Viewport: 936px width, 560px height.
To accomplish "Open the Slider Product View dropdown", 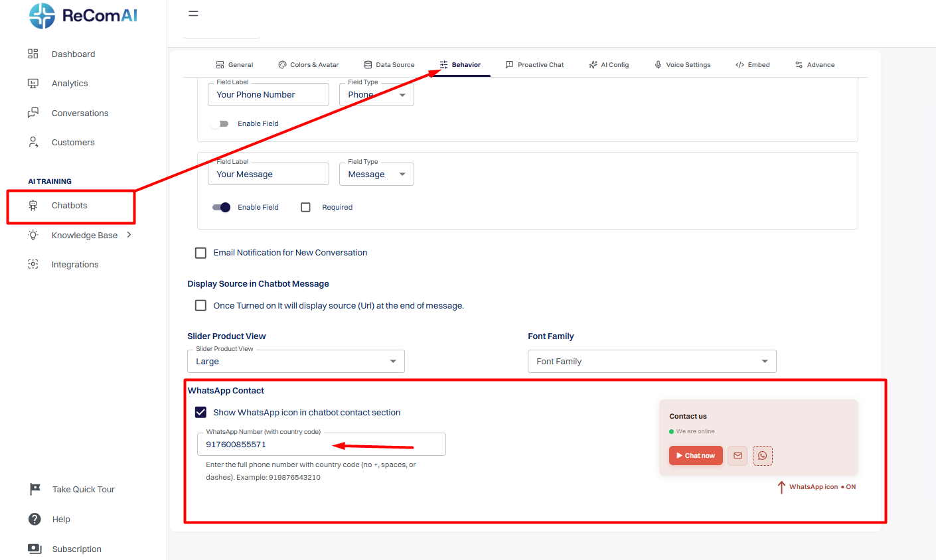I will point(296,362).
